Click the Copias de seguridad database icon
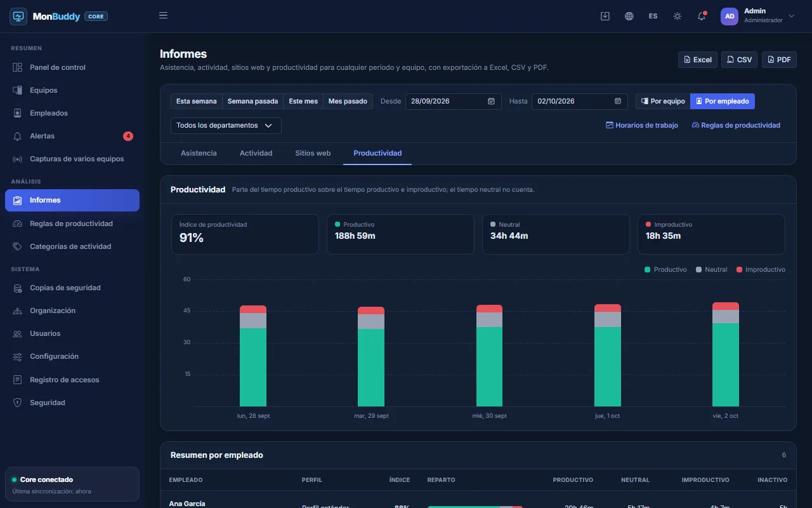Viewport: 812px width, 508px height. coord(18,288)
